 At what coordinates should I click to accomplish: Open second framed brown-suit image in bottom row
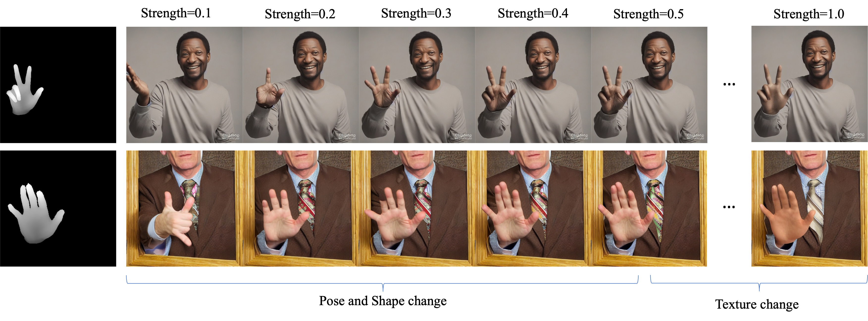(301, 209)
